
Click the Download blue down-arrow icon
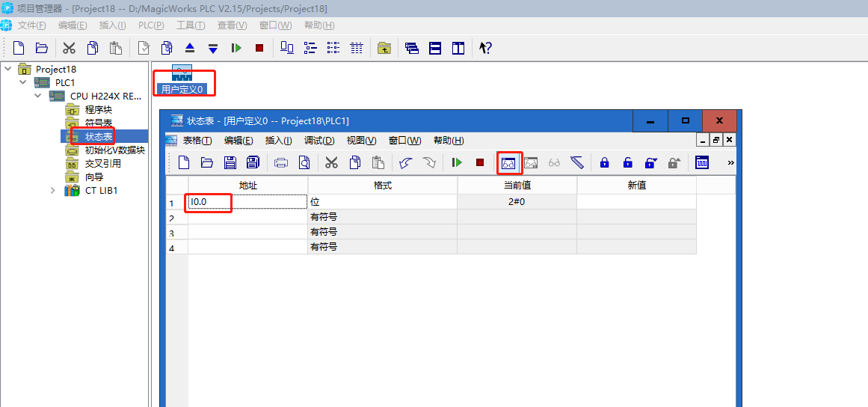point(213,48)
